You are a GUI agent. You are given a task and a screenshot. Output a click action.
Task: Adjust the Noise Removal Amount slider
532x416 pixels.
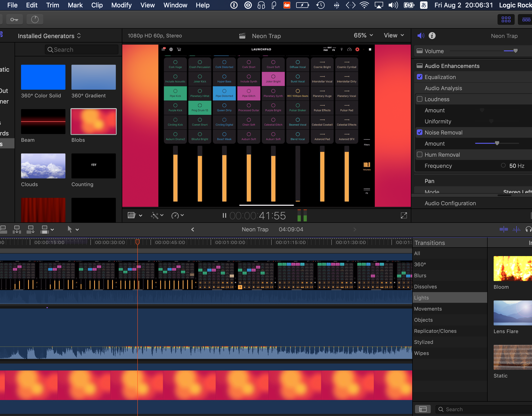coord(497,143)
